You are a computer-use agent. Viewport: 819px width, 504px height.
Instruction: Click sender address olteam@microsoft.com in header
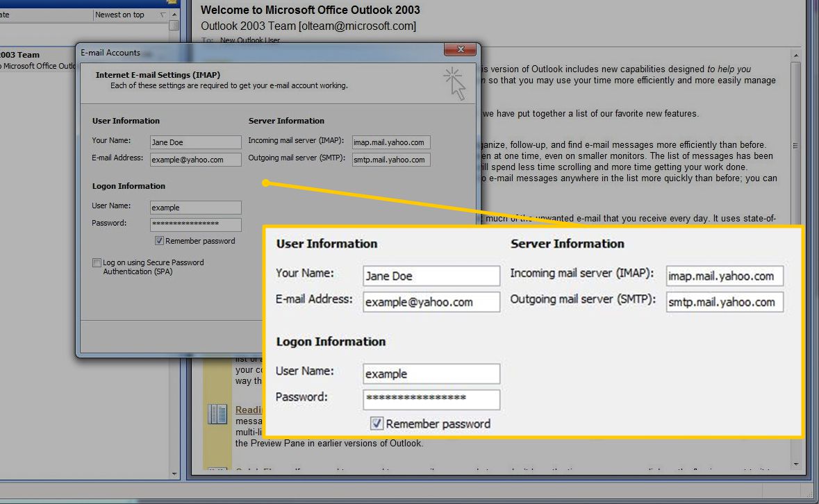tap(357, 26)
